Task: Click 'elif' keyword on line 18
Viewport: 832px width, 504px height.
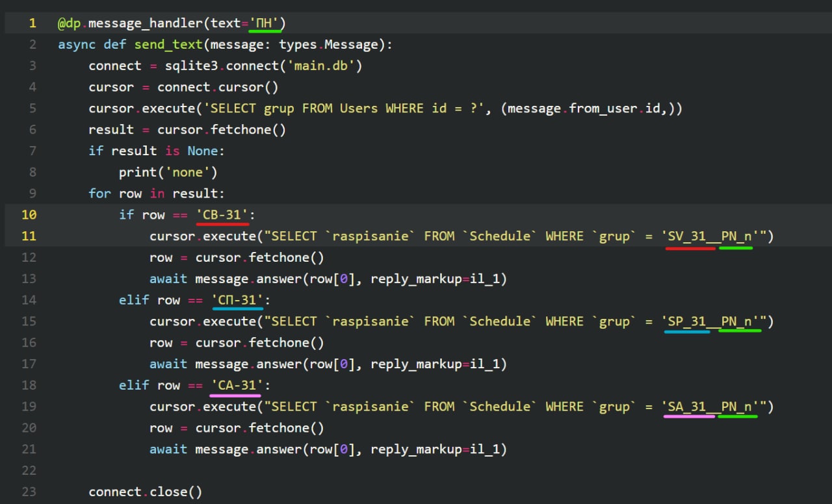Action: pos(134,385)
